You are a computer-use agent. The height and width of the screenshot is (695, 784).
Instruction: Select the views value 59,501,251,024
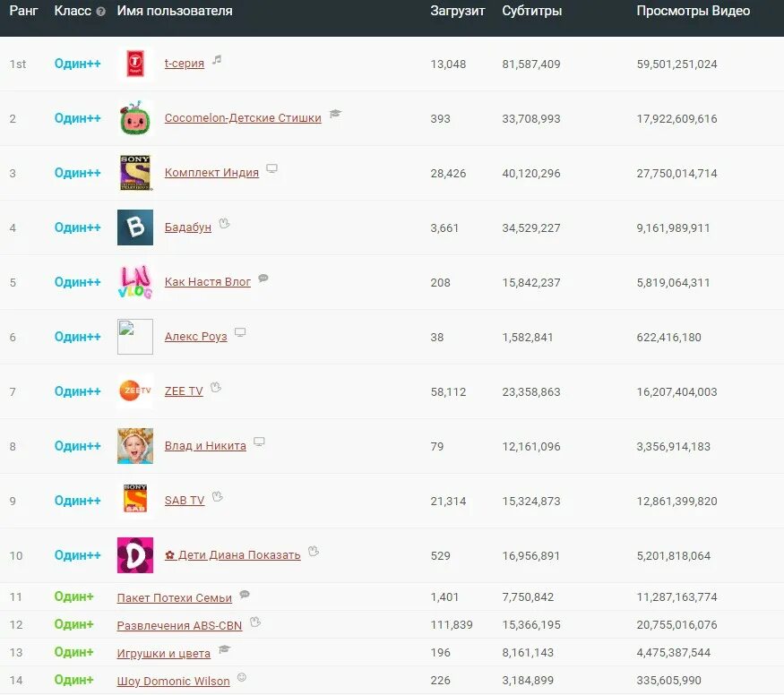pyautogui.click(x=677, y=64)
